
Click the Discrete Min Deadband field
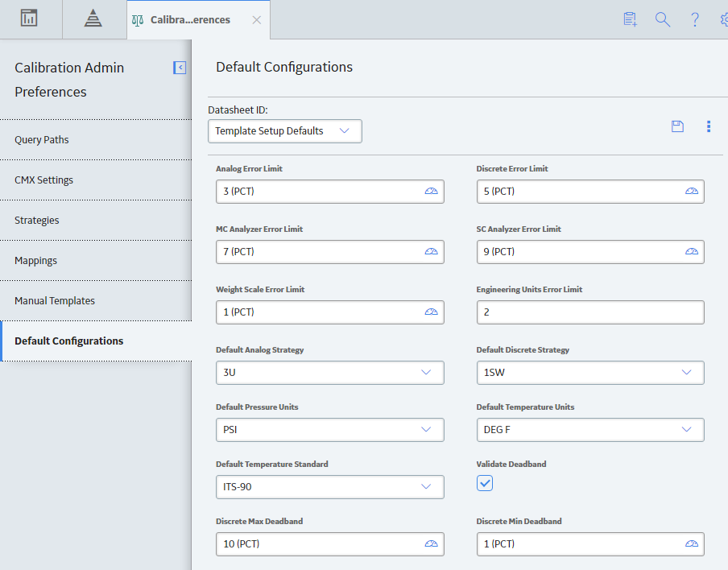(x=590, y=543)
